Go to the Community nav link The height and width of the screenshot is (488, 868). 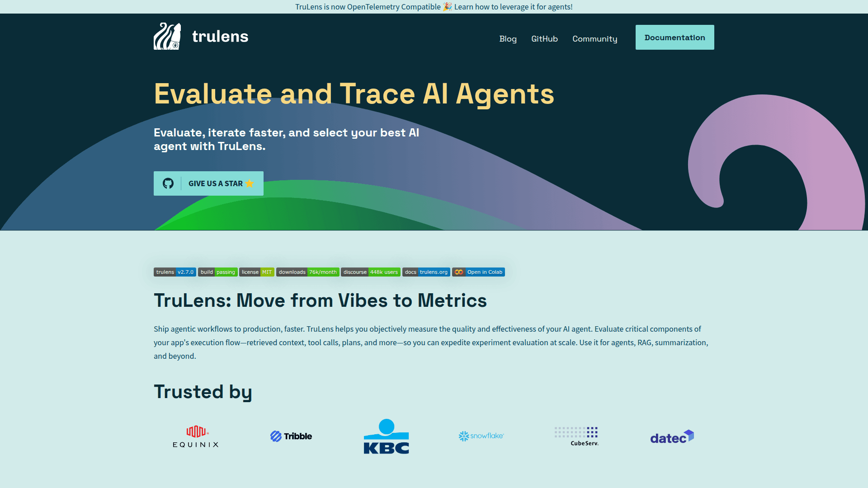pos(594,39)
